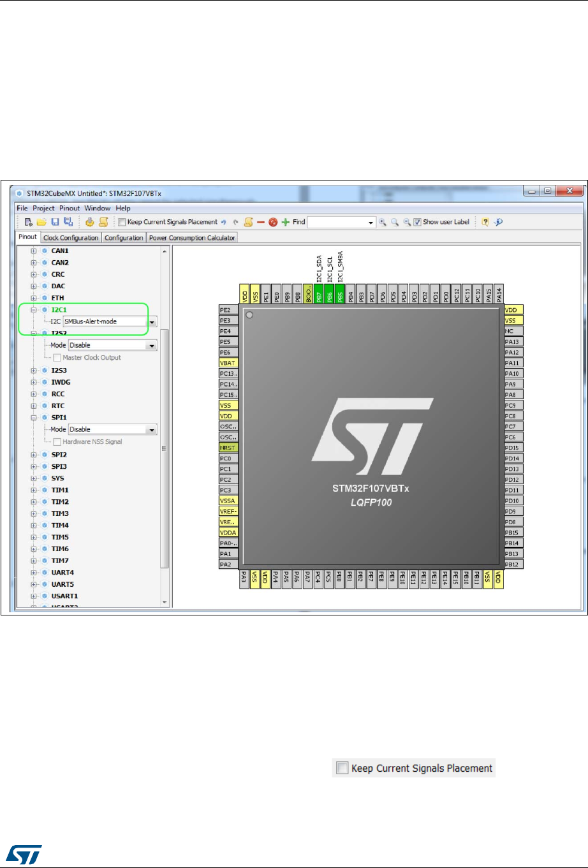Open the Project menu
The image size is (588, 868).
[x=43, y=208]
